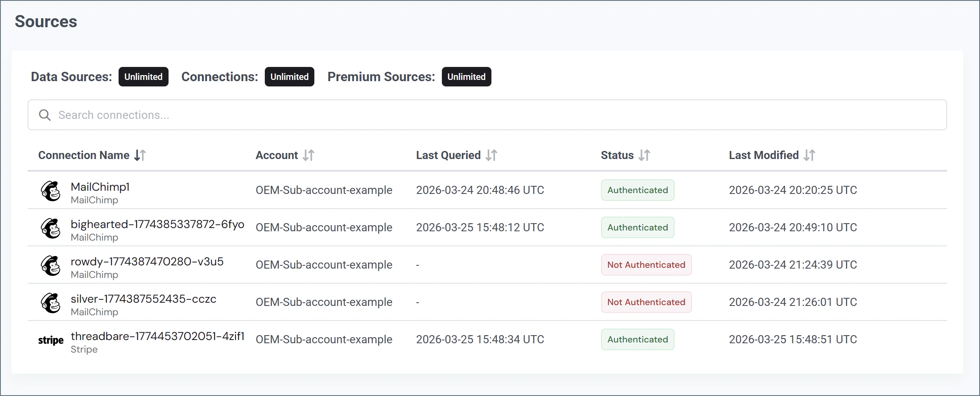The width and height of the screenshot is (980, 396).
Task: Click the search magnifier icon
Action: tap(45, 115)
